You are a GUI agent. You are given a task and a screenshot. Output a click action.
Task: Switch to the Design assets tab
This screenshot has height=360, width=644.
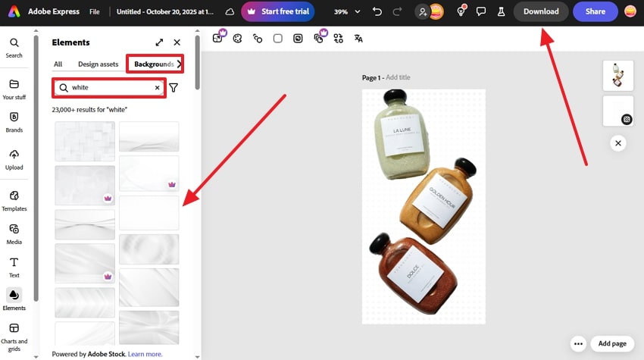[98, 64]
